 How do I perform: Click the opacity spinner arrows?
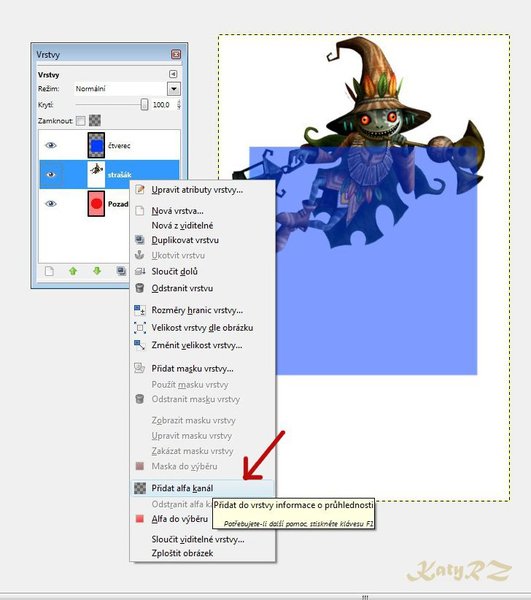pyautogui.click(x=178, y=104)
